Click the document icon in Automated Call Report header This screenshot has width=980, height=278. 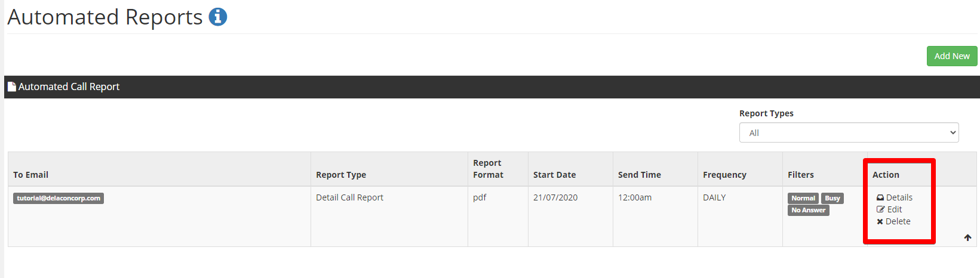coord(11,87)
